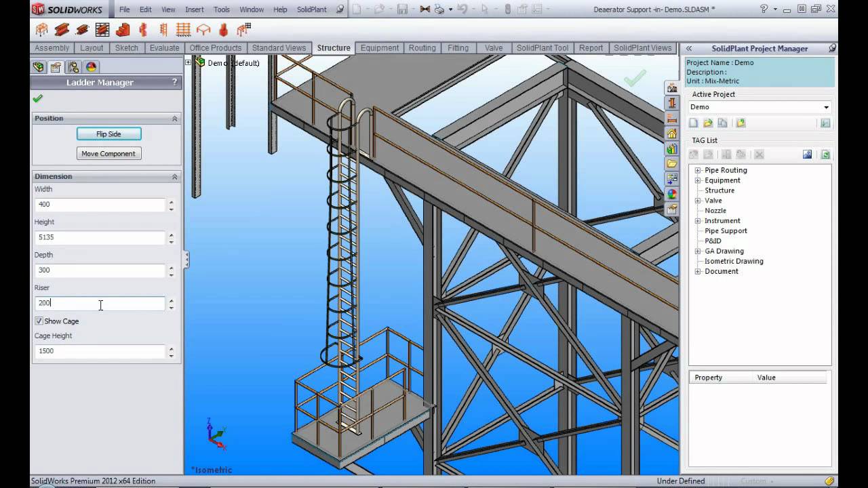Expand the Document tree node
Screen dimensions: 868x488
coord(697,271)
